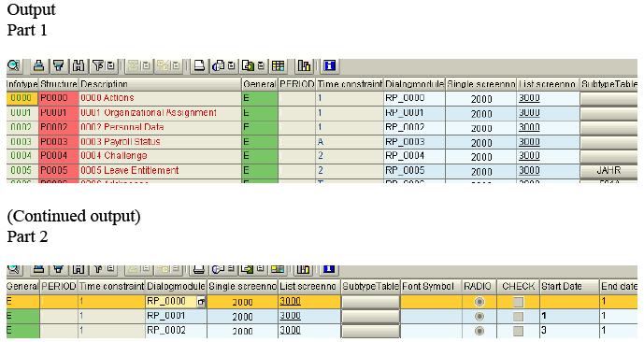Click the filter funnel icon in Part 2
The height and width of the screenshot is (342, 644).
coord(98,269)
